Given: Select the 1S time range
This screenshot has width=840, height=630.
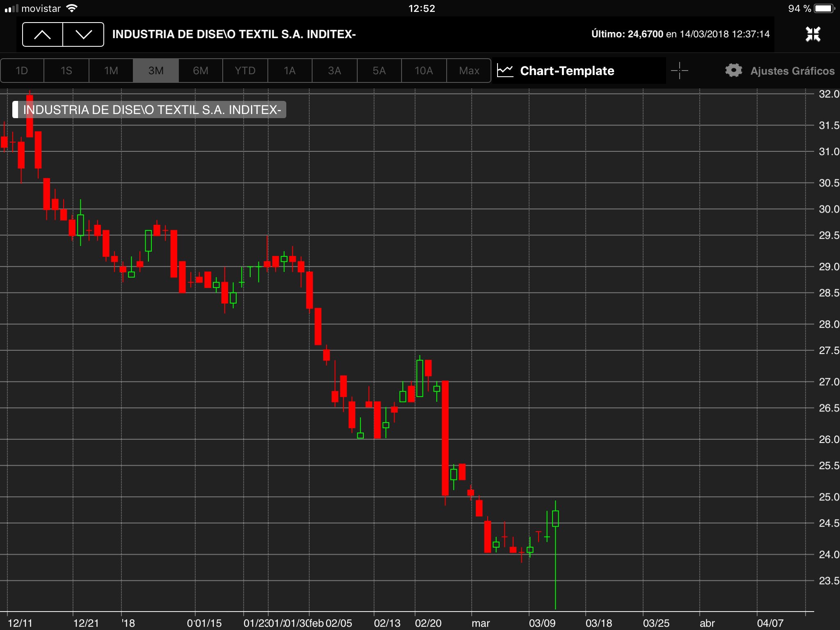Looking at the screenshot, I should 66,71.
